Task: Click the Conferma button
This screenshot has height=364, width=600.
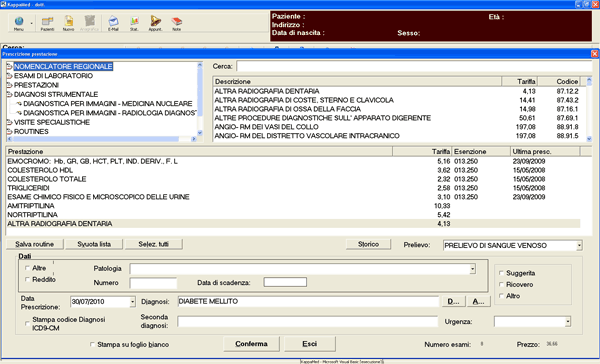Action: tap(251, 344)
